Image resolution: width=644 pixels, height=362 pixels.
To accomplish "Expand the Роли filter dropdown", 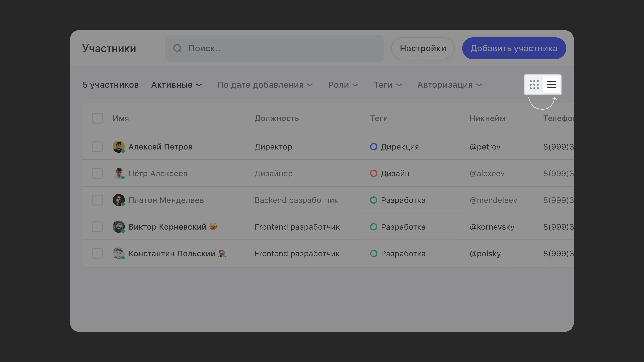I will point(343,85).
